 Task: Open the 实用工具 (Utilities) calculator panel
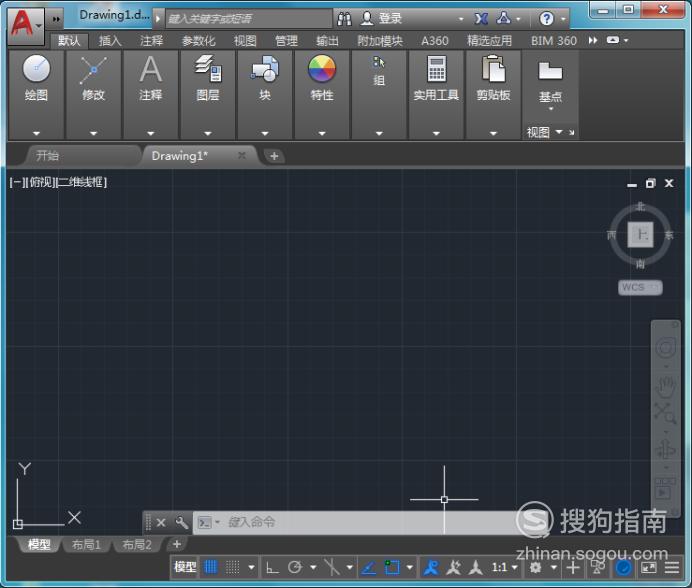[436, 79]
